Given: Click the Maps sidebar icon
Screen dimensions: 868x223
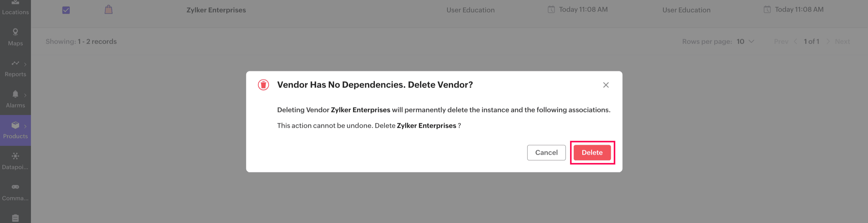Looking at the screenshot, I should pos(15,32).
